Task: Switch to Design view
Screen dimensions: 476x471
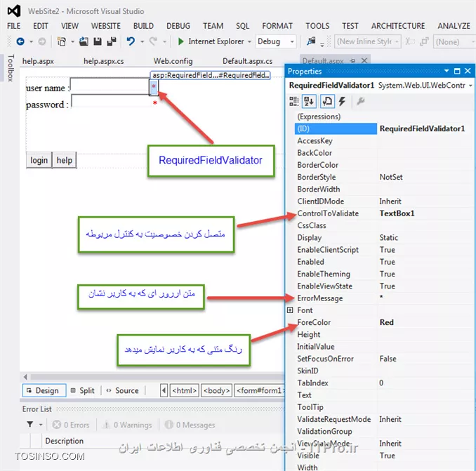Action: pos(44,390)
